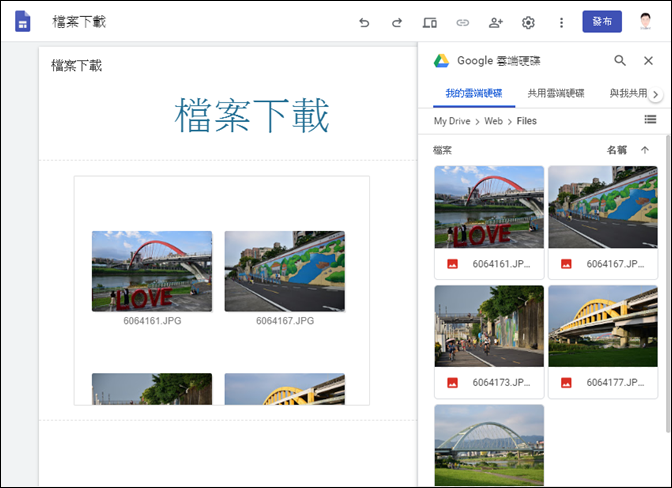
Task: Copy the published site link icon
Action: tap(462, 22)
